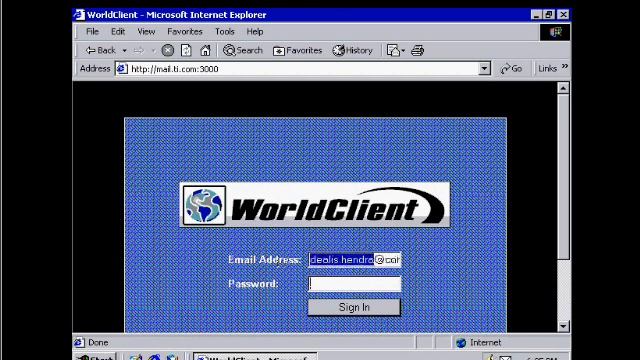
Task: Click the vertical scrollbar thumb
Action: tap(563, 177)
